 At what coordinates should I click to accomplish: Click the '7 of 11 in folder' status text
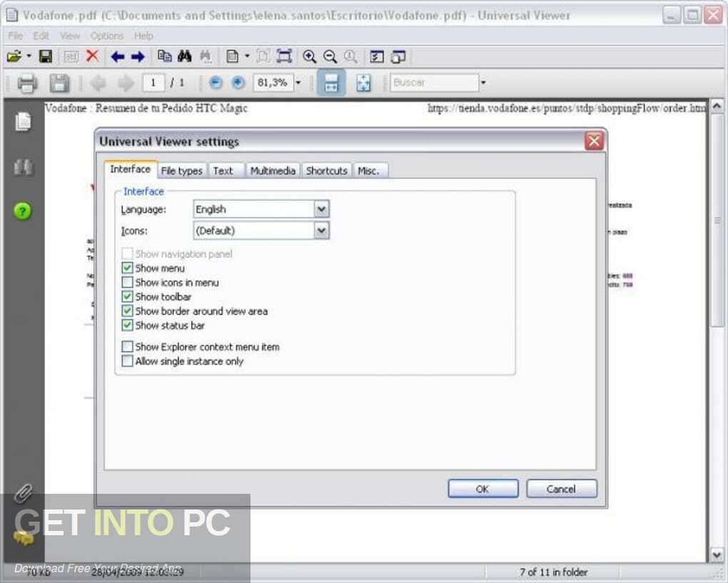click(553, 572)
